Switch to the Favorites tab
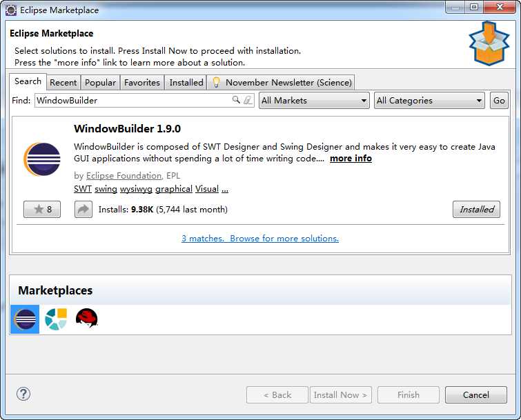This screenshot has width=521, height=420. (142, 82)
